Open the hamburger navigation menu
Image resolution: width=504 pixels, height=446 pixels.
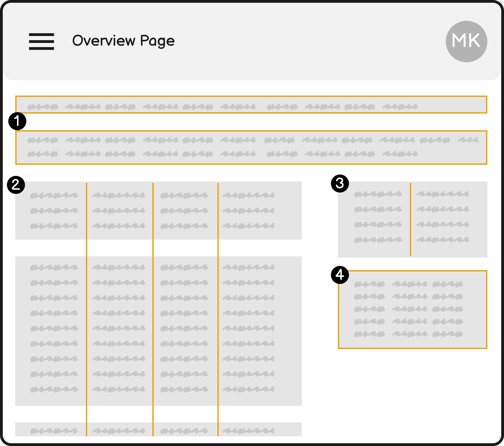[42, 42]
